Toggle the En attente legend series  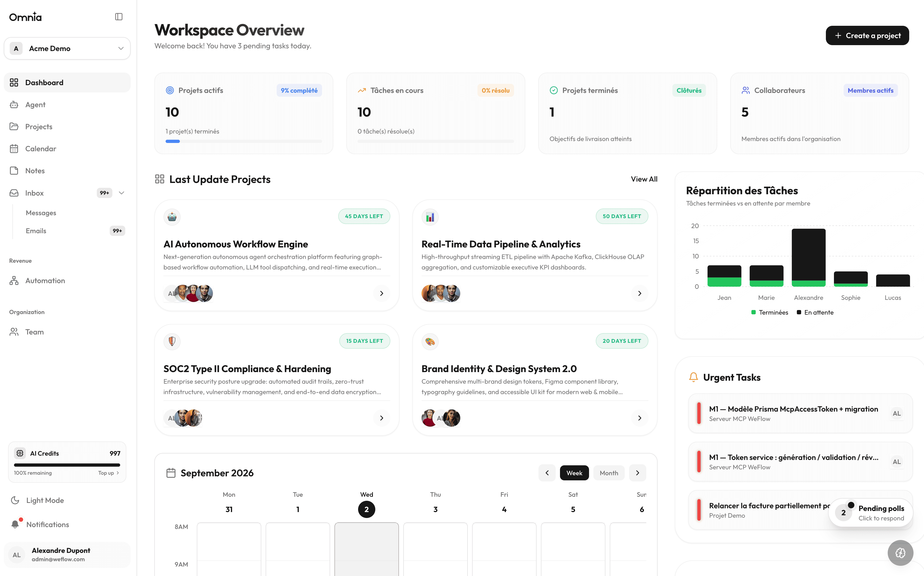[815, 312]
